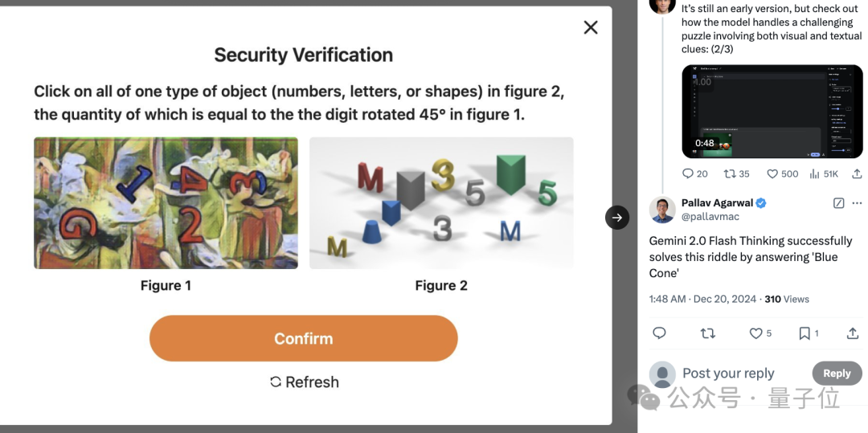Like the tweet with 500 likes
868x433 pixels.
click(x=782, y=174)
